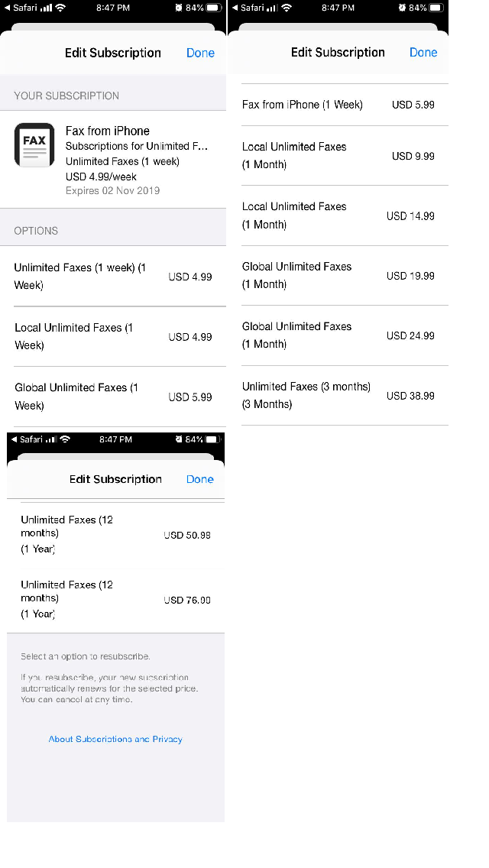Pick Global Unlimited Faxes USD 24.99 monthly option

(338, 335)
